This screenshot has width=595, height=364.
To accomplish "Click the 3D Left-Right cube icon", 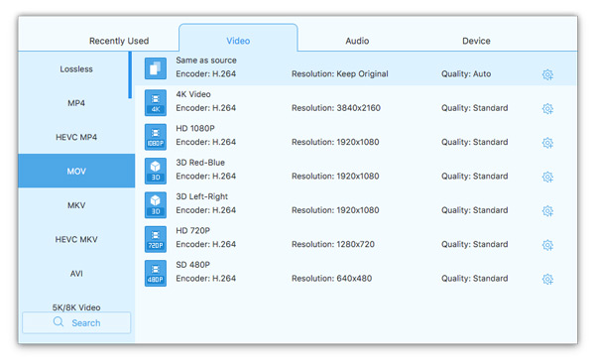I will [x=156, y=205].
